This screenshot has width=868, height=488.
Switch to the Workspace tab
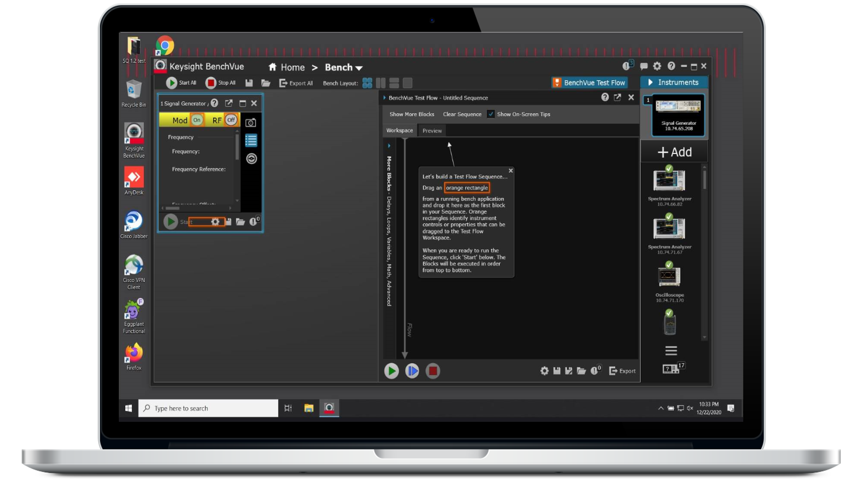[400, 131]
